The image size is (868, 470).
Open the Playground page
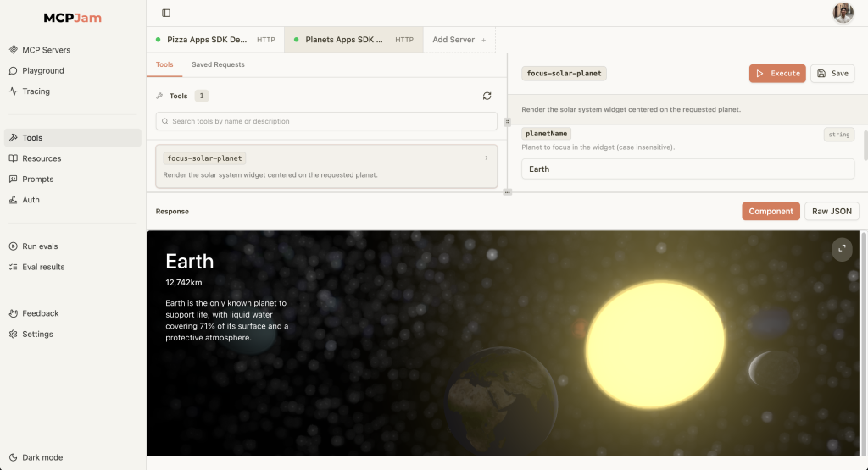pyautogui.click(x=42, y=71)
